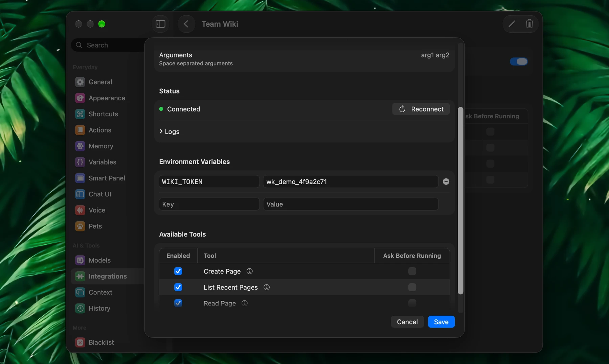Screen dimensions: 609x364
Task: Select the Read Page tool name
Action: pos(220,303)
